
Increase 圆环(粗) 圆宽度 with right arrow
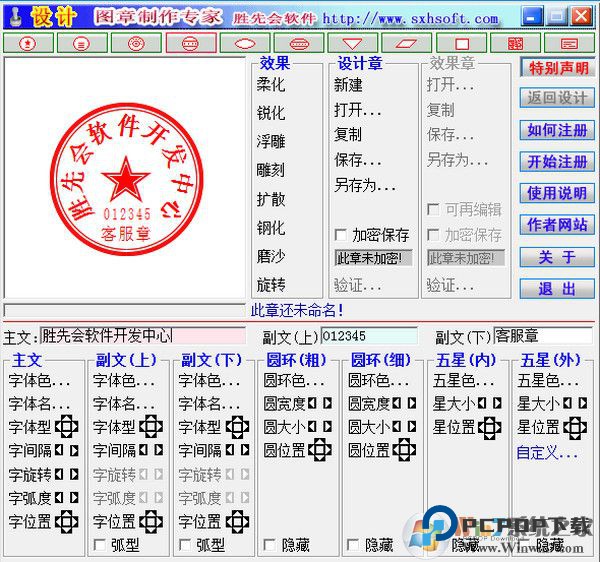point(328,403)
